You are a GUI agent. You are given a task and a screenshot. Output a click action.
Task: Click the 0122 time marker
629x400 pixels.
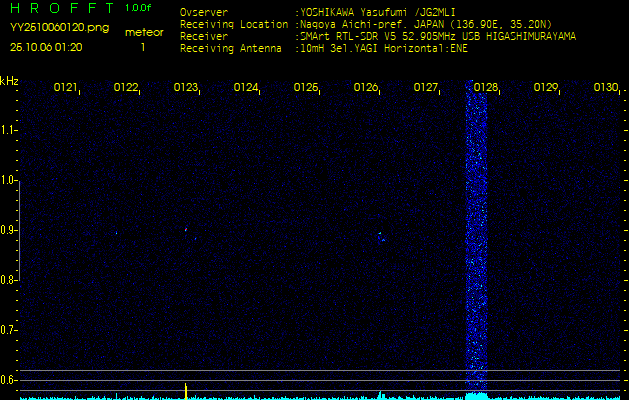[125, 87]
